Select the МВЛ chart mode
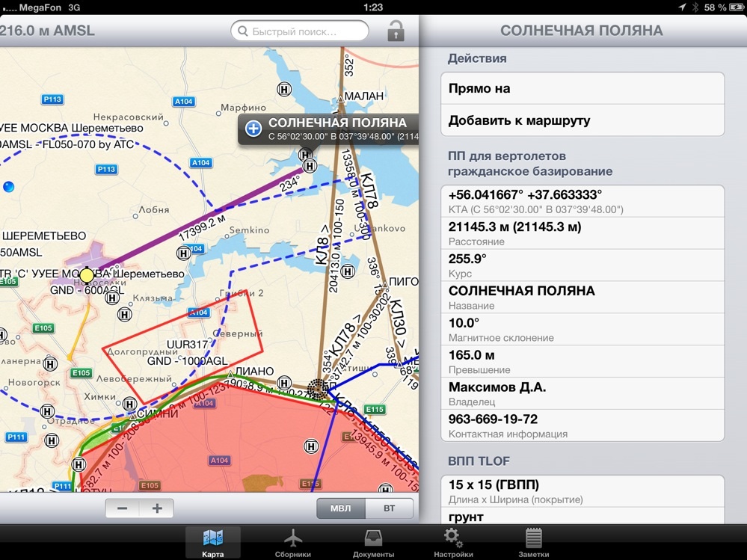747x560 pixels. click(x=341, y=508)
